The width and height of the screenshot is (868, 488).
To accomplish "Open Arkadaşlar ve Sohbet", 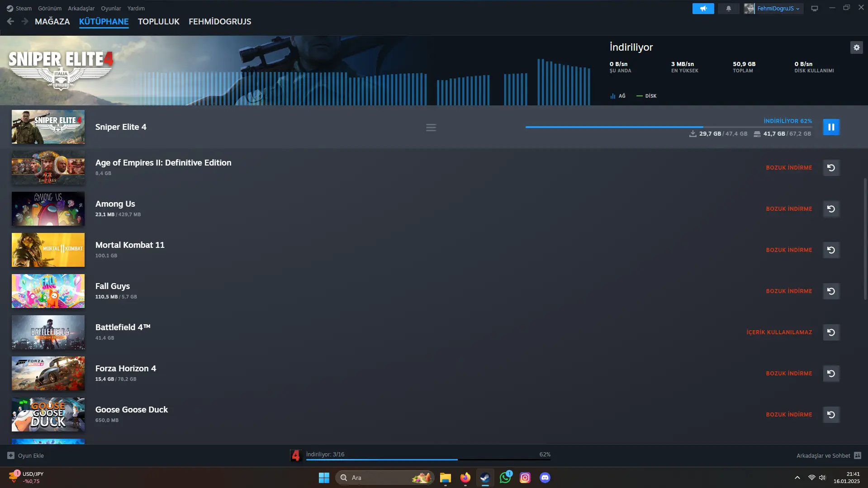I will (x=829, y=455).
